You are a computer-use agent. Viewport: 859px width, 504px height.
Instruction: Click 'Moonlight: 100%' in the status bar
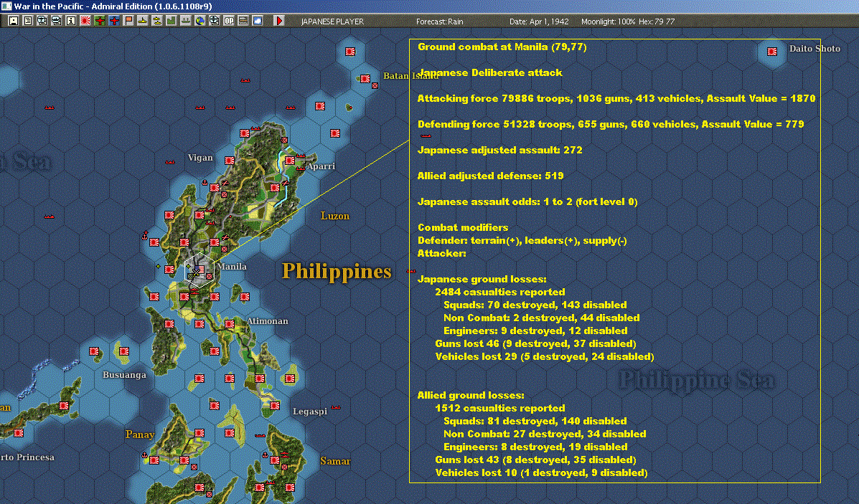[x=608, y=22]
